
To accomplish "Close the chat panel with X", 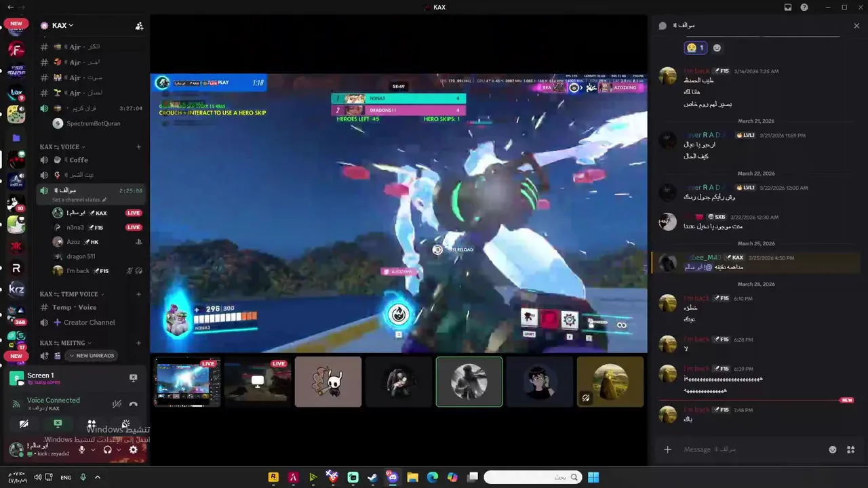I will (x=856, y=26).
